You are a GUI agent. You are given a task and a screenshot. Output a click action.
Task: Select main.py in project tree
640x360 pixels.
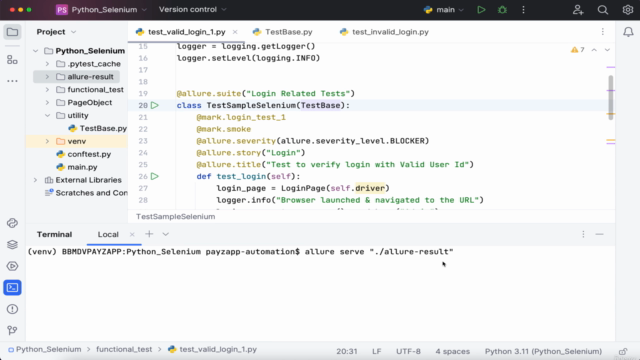77,167
